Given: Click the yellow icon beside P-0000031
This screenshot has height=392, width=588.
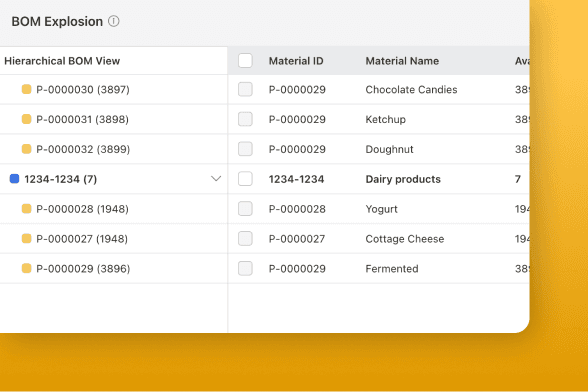Looking at the screenshot, I should coord(27,119).
